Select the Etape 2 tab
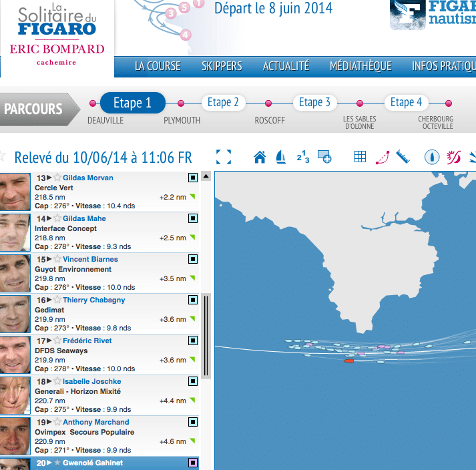476x470 pixels. [223, 102]
